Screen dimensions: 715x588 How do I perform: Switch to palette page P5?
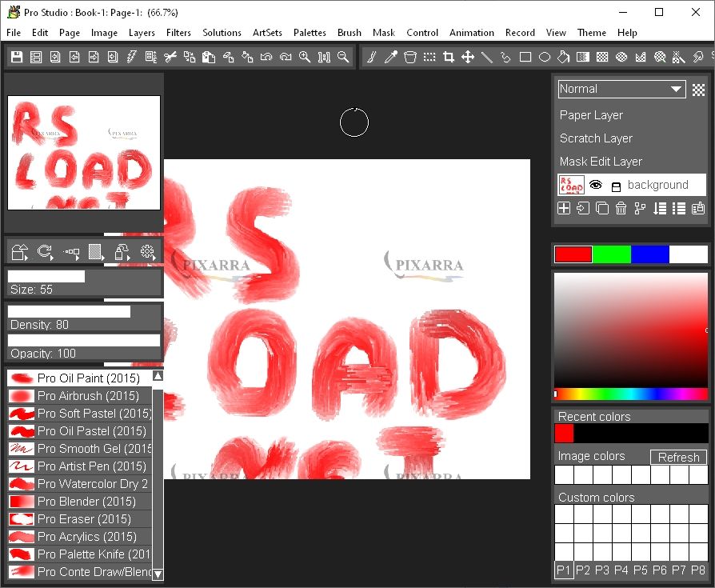[640, 570]
